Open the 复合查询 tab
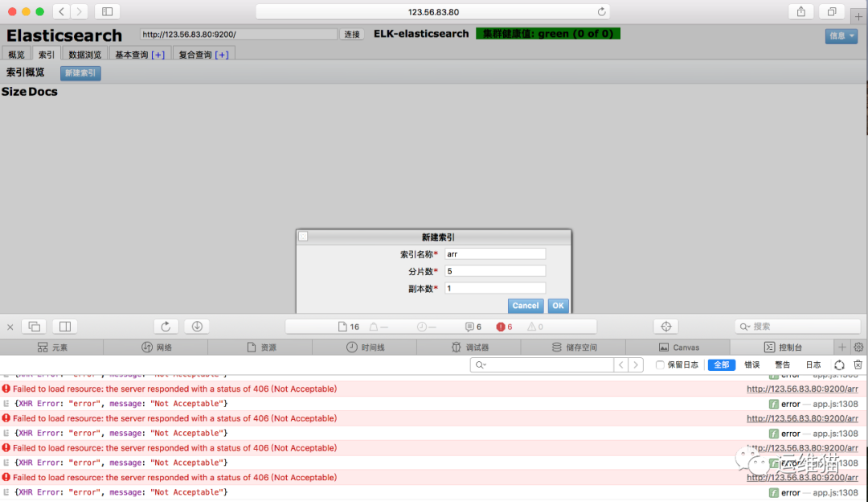Screen dimensions: 868x502 [x=195, y=54]
